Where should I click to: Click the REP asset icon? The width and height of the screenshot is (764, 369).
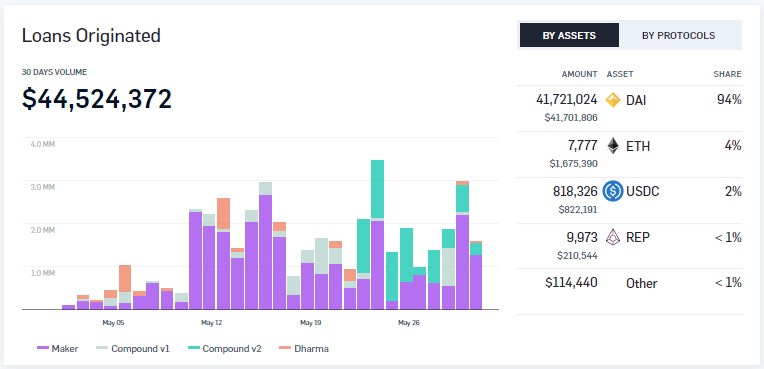[612, 237]
